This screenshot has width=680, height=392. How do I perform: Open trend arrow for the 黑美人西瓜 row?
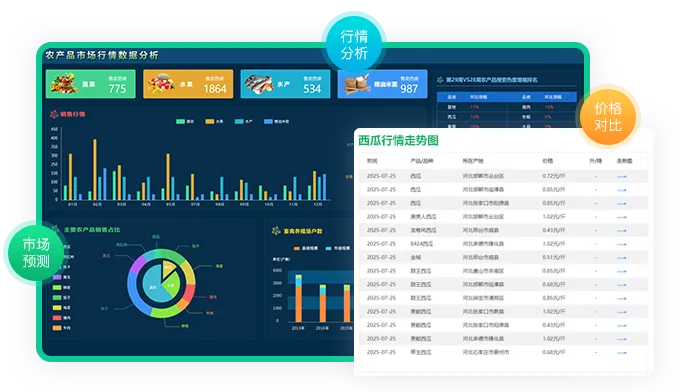tap(621, 217)
